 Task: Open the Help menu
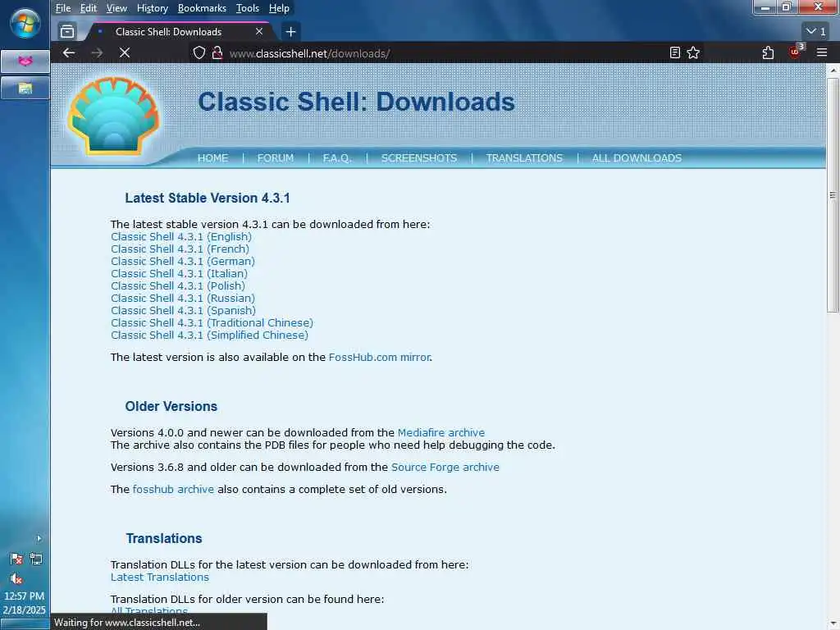click(x=279, y=8)
